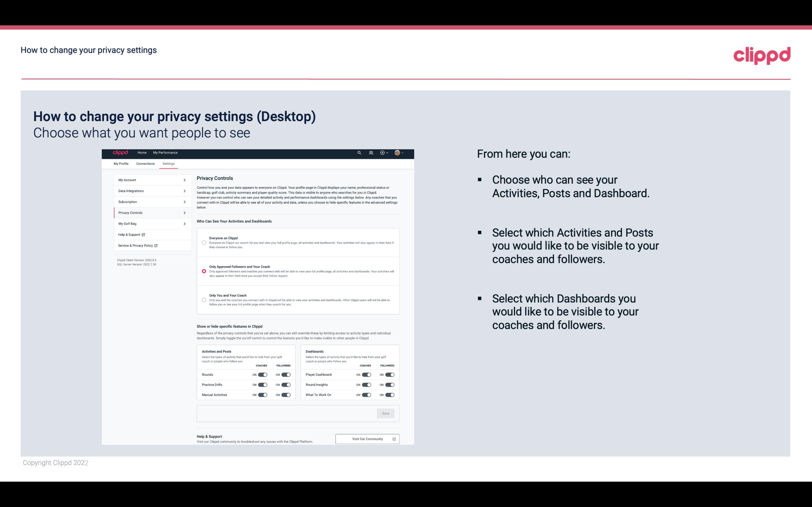Click the Visit Our Community external link icon
The width and height of the screenshot is (812, 507).
pyautogui.click(x=394, y=439)
